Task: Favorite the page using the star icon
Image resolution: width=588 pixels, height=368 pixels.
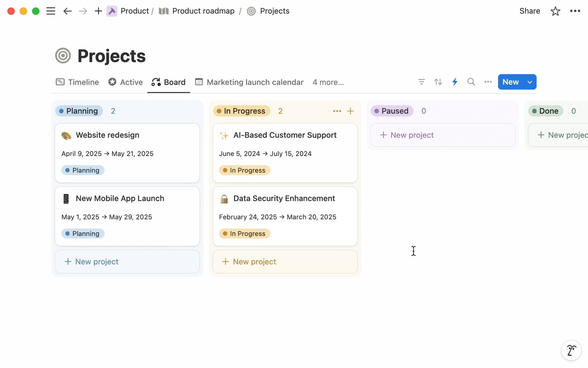Action: (555, 11)
